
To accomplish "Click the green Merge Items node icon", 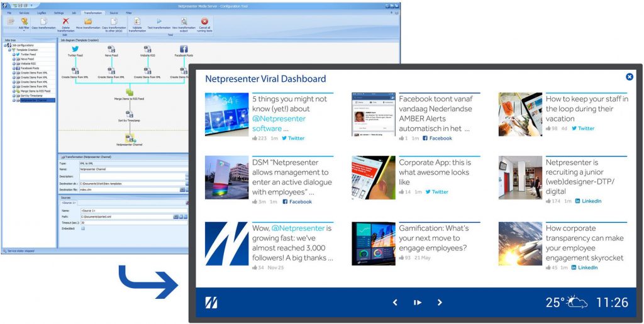I will 130,92.
